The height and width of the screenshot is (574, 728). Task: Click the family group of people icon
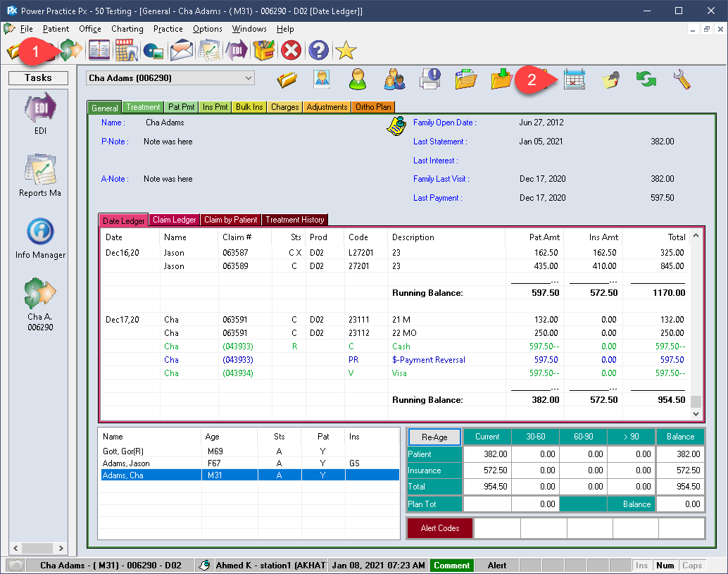tap(394, 79)
